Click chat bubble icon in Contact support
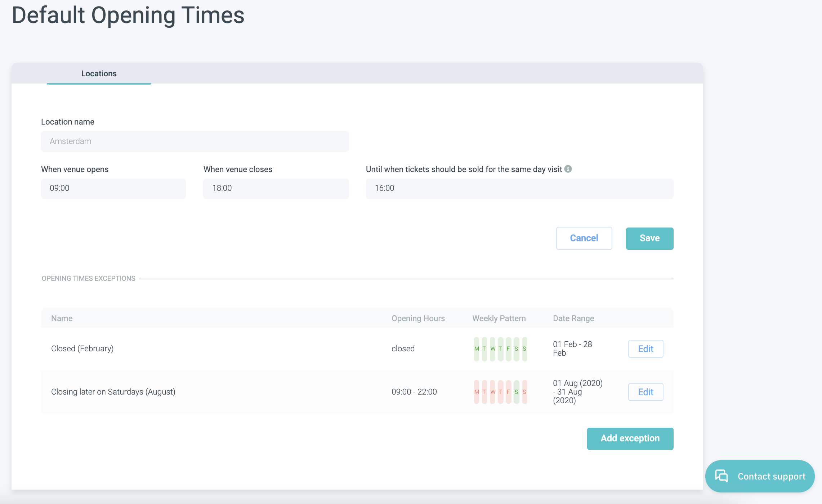This screenshot has width=822, height=504. tap(721, 476)
